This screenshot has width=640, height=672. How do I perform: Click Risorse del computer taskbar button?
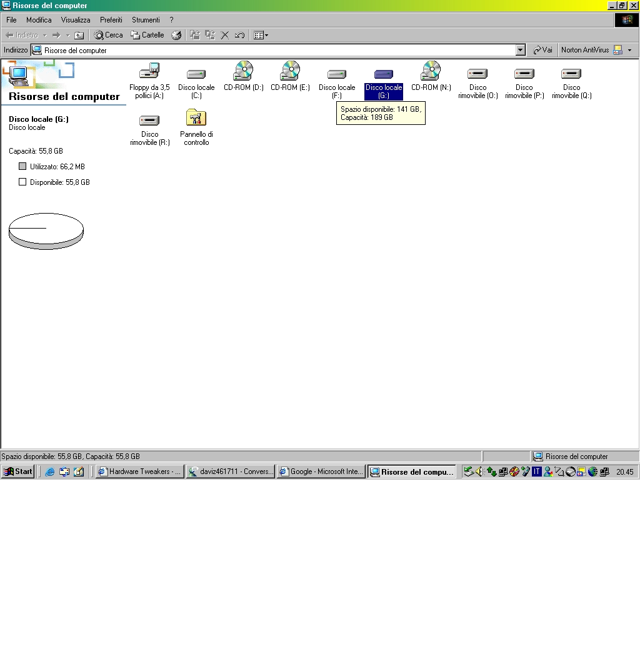(412, 472)
